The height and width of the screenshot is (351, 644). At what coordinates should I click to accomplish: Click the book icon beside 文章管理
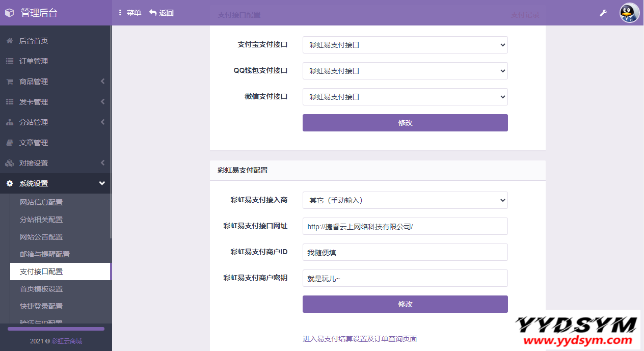[x=9, y=143]
